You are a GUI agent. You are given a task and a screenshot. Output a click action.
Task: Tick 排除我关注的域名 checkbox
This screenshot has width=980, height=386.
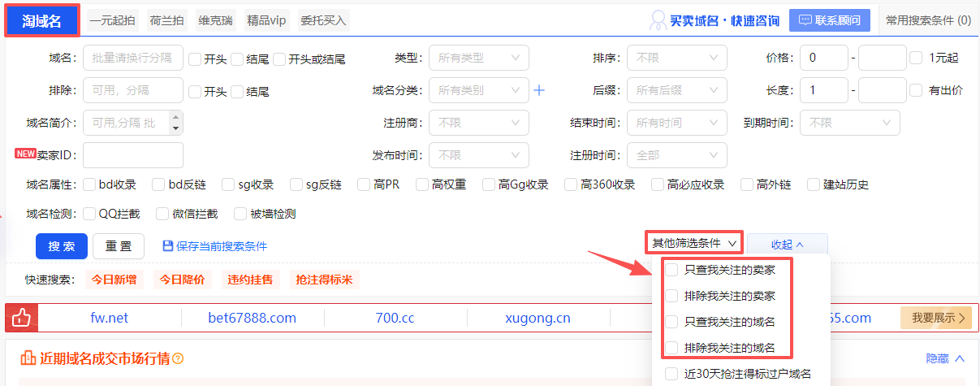[x=671, y=348]
